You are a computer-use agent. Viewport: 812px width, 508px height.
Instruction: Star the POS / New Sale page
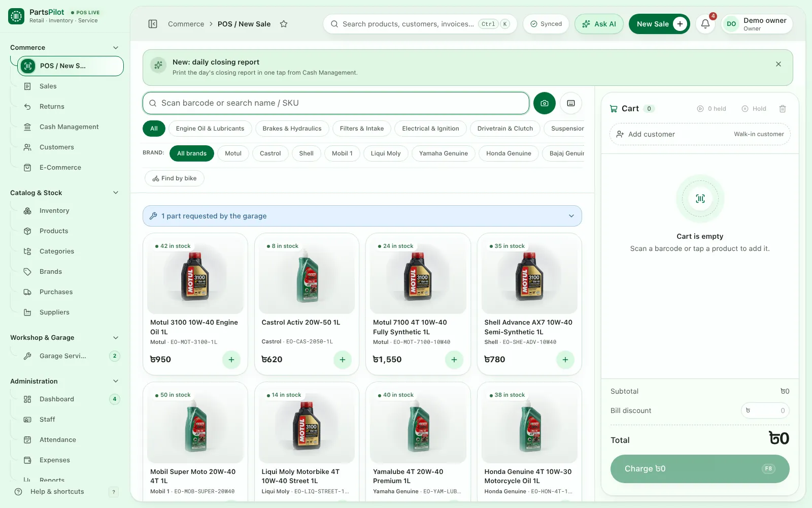click(284, 24)
